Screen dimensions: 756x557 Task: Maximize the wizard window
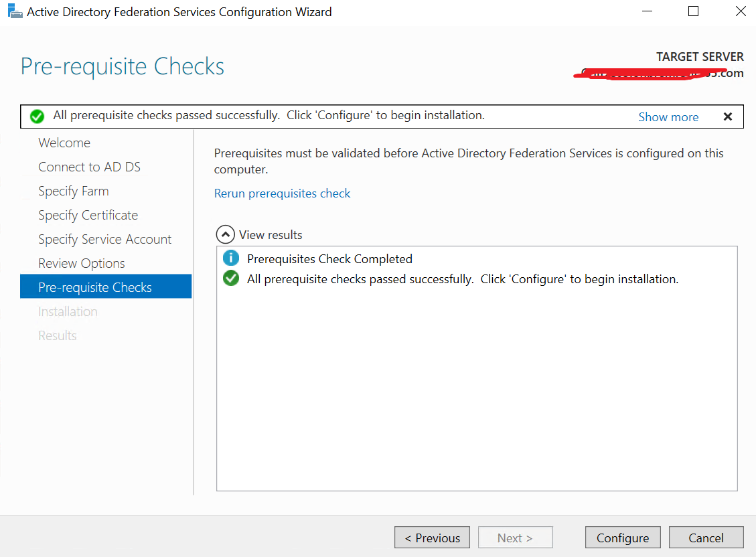tap(693, 11)
